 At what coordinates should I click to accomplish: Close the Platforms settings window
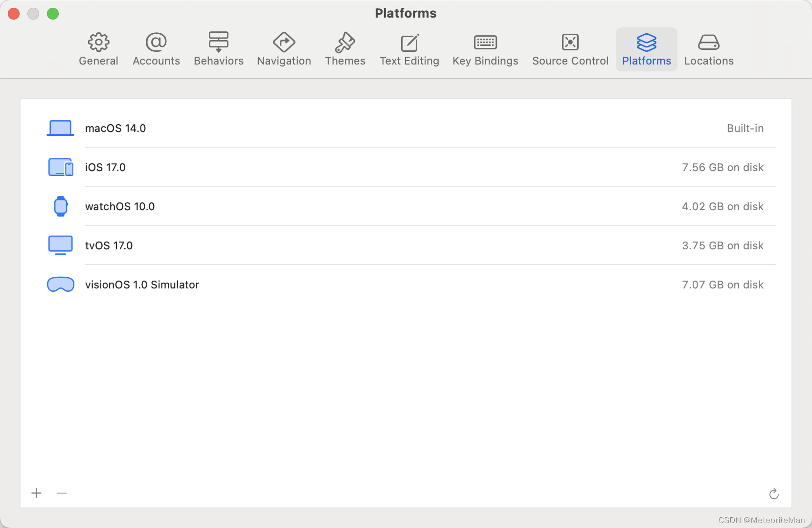(x=14, y=14)
